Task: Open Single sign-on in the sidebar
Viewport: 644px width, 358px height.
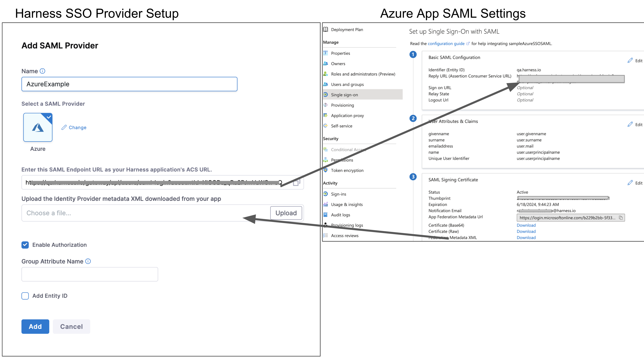Action: pos(344,95)
